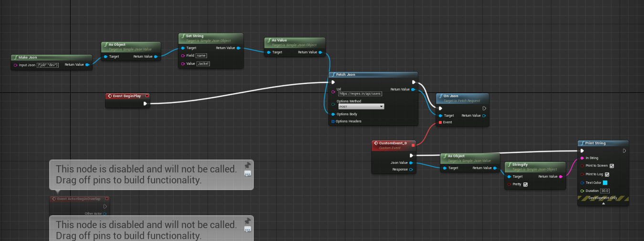Click Print String's exec input pin
Screen dimensions: 644x241
coord(582,151)
